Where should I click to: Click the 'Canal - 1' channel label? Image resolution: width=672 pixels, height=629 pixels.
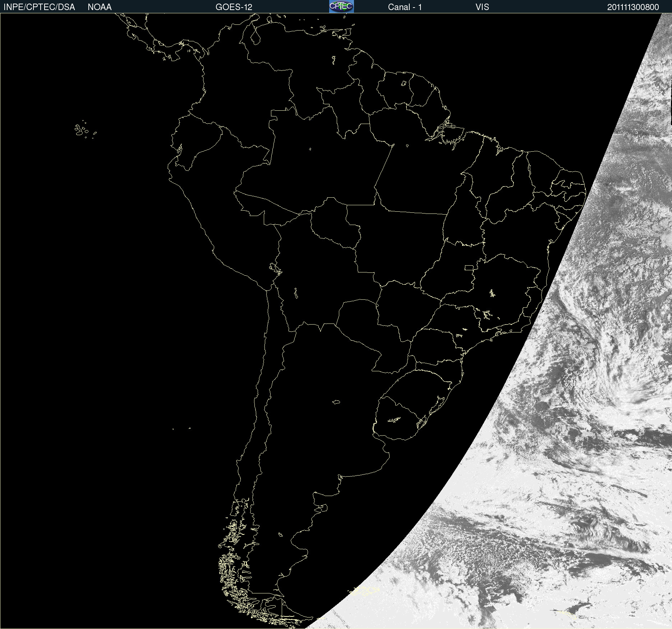pos(405,7)
